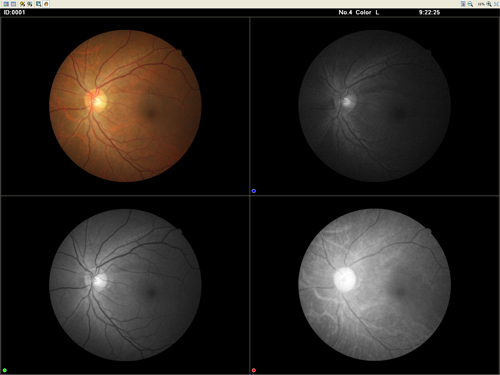Screen dimensions: 500x375
Task: Select the green channel fundus image
Action: click(125, 285)
